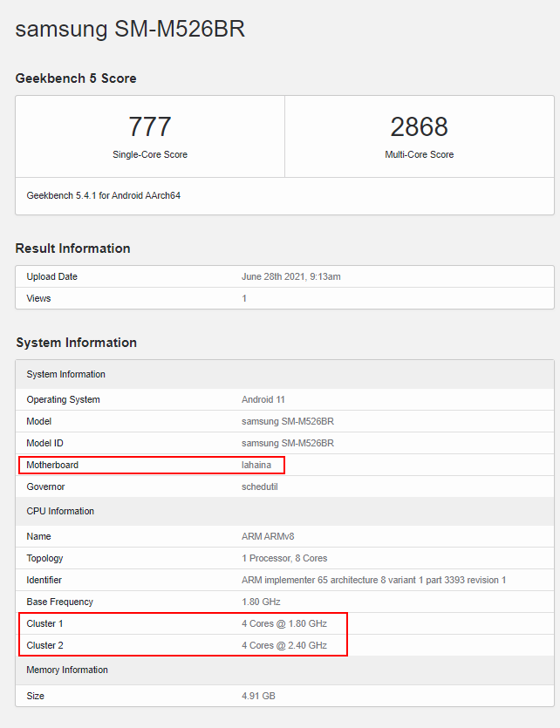Click the Model ID value samsung SM-M526BR
Image resolution: width=560 pixels, height=728 pixels.
click(288, 443)
